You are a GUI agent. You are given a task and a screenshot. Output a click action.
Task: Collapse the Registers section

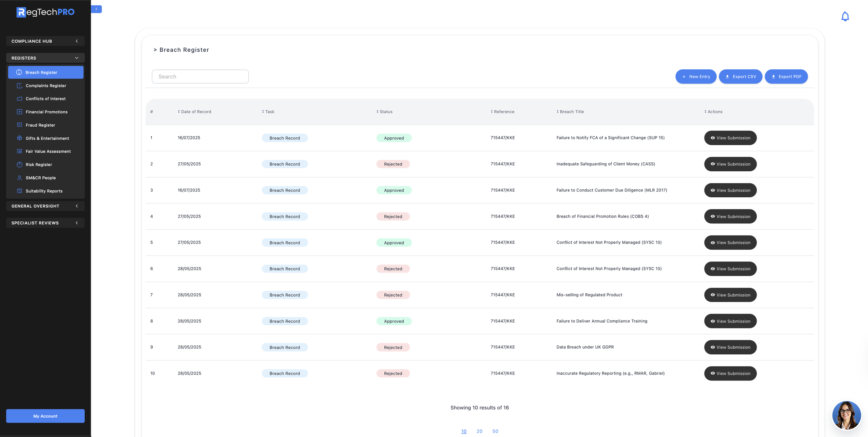pyautogui.click(x=45, y=58)
